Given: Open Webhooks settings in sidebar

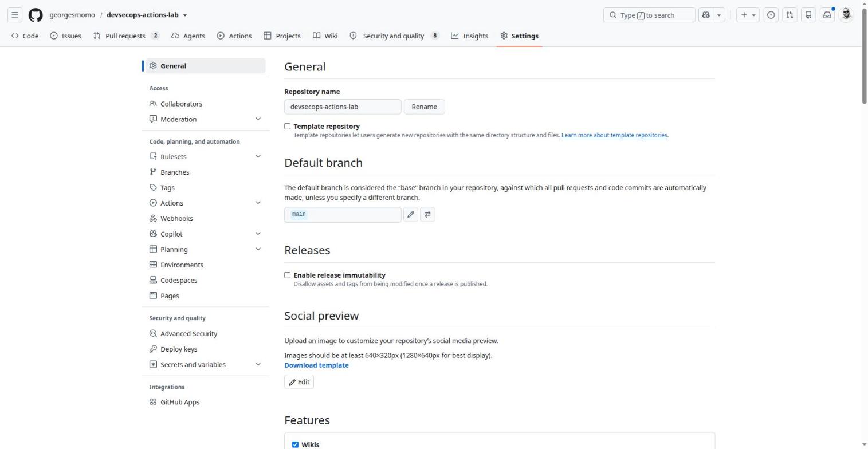Looking at the screenshot, I should click(176, 219).
